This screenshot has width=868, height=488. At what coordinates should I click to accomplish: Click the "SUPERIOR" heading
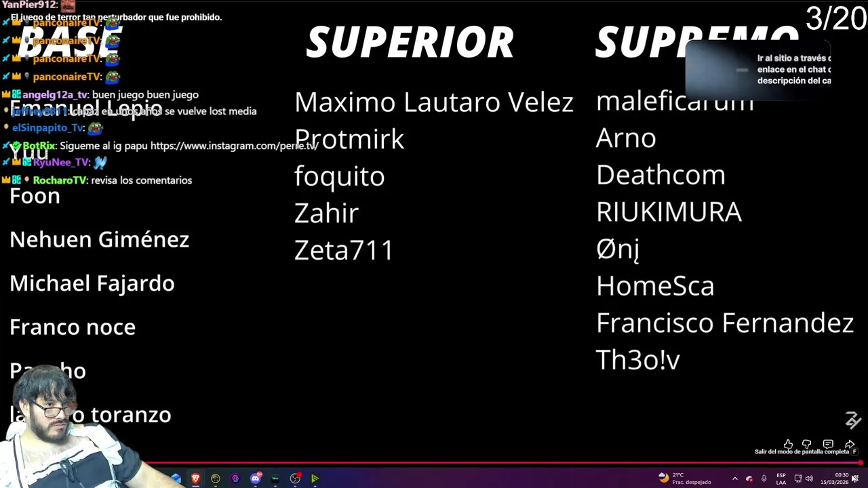click(x=410, y=42)
